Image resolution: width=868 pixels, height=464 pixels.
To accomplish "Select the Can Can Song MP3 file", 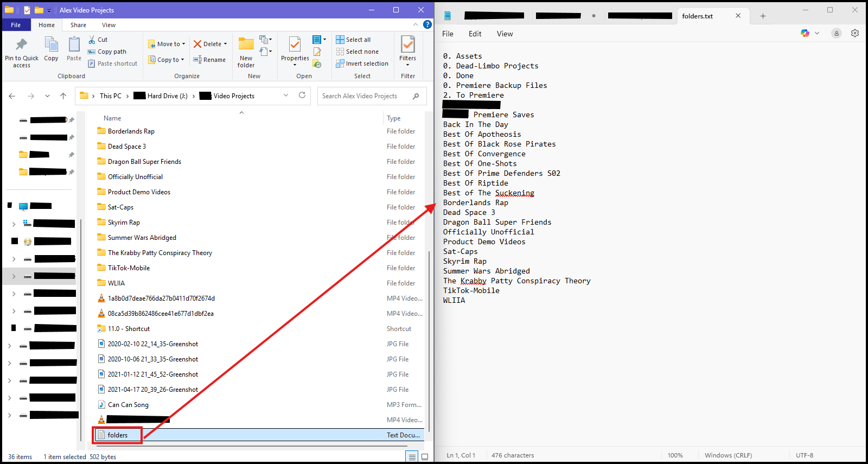I will coord(128,405).
